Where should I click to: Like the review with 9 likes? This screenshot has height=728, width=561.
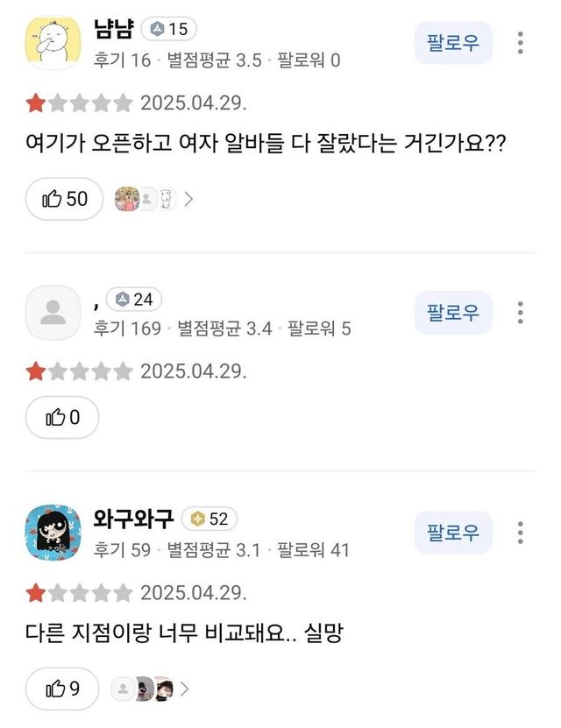(61, 689)
